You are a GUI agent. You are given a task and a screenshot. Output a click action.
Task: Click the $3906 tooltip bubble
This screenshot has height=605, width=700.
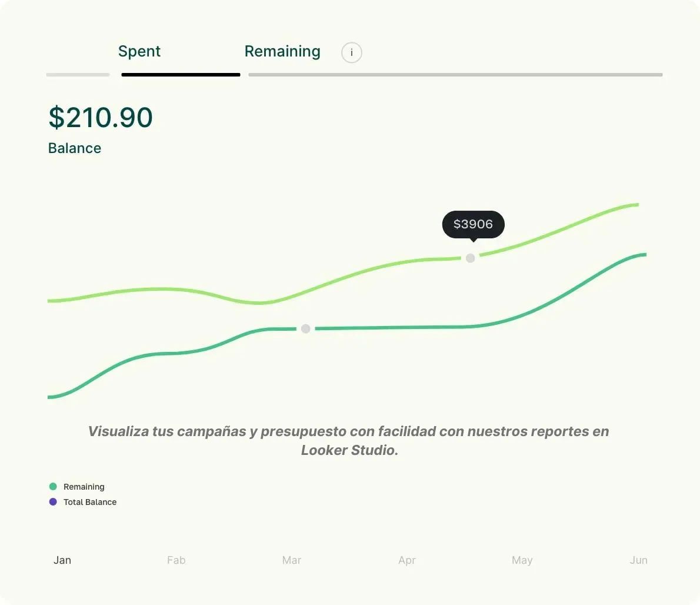(x=473, y=224)
